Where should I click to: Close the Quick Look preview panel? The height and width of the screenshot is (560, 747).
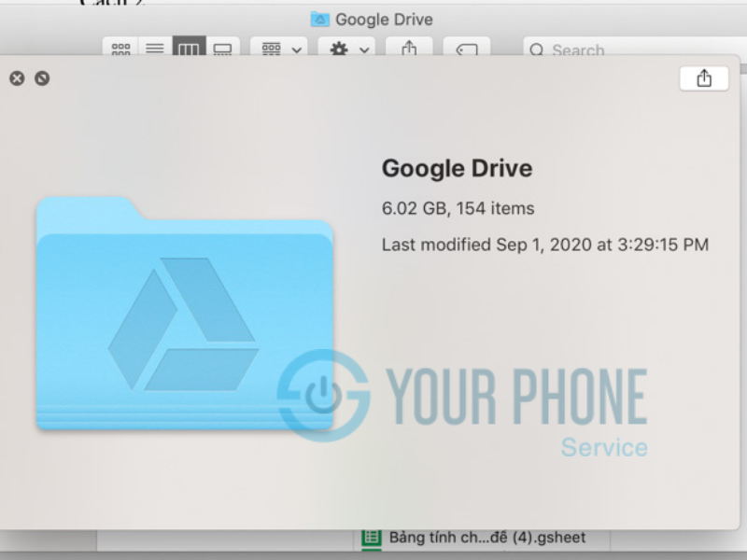pos(17,78)
